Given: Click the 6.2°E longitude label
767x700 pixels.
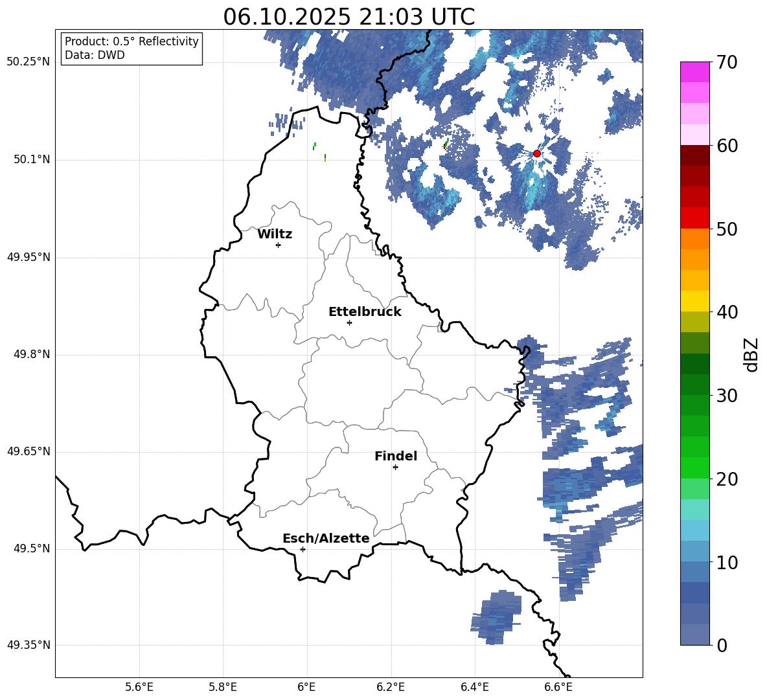Looking at the screenshot, I should pyautogui.click(x=391, y=687).
